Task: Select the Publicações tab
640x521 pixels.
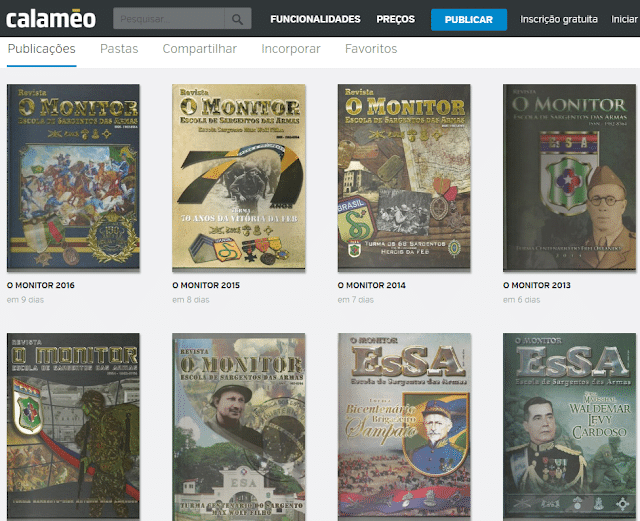Action: pos(42,49)
